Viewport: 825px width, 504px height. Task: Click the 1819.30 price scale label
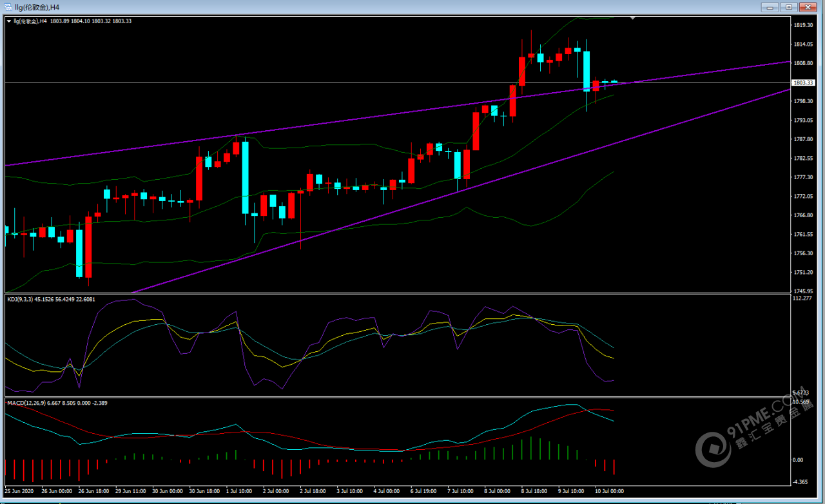[802, 25]
